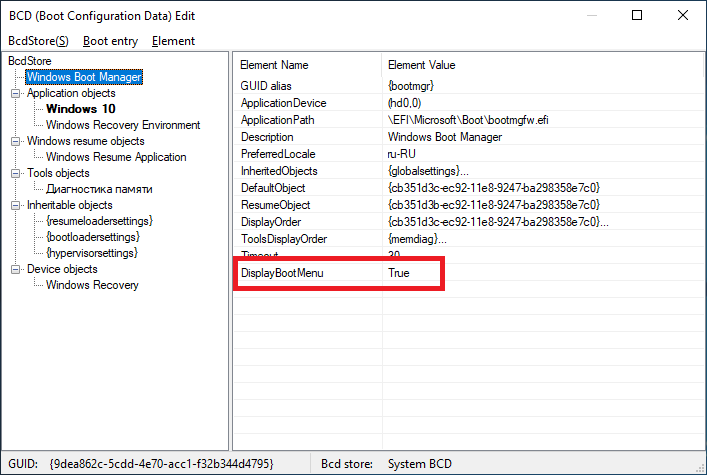Collapse the Application objects node

point(15,93)
